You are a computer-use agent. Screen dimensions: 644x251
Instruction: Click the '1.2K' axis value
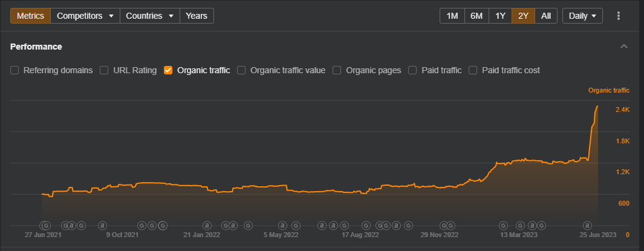coord(623,172)
